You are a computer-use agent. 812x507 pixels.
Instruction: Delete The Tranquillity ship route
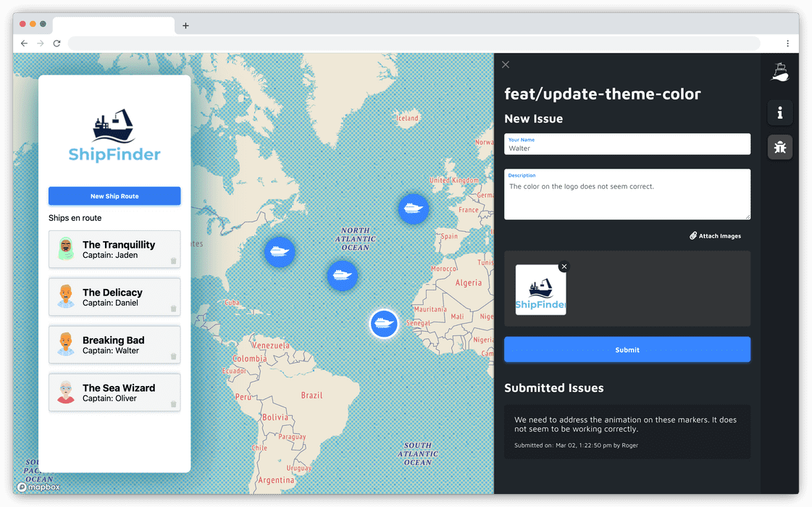pyautogui.click(x=173, y=261)
